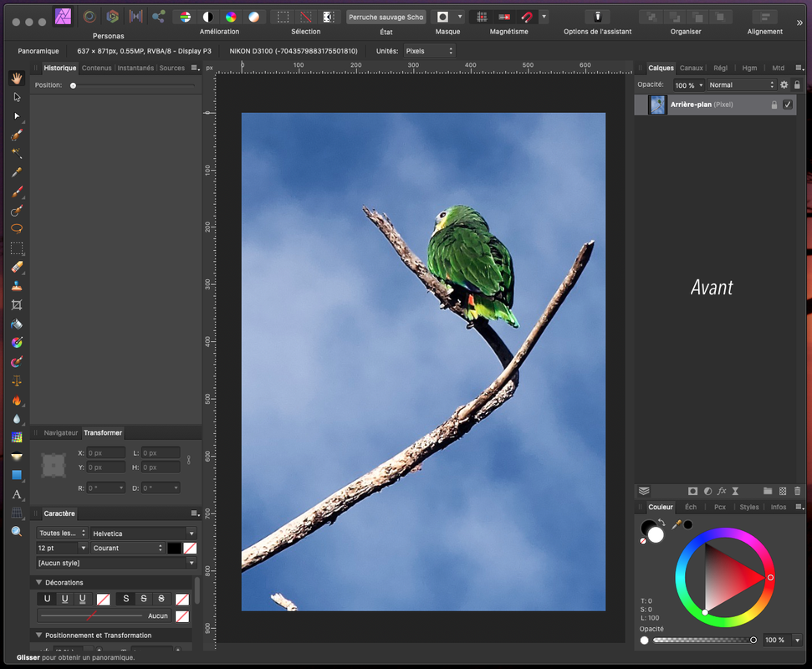Viewport: 812px width, 669px height.
Task: Open the Historique panel options menu
Action: [195, 68]
